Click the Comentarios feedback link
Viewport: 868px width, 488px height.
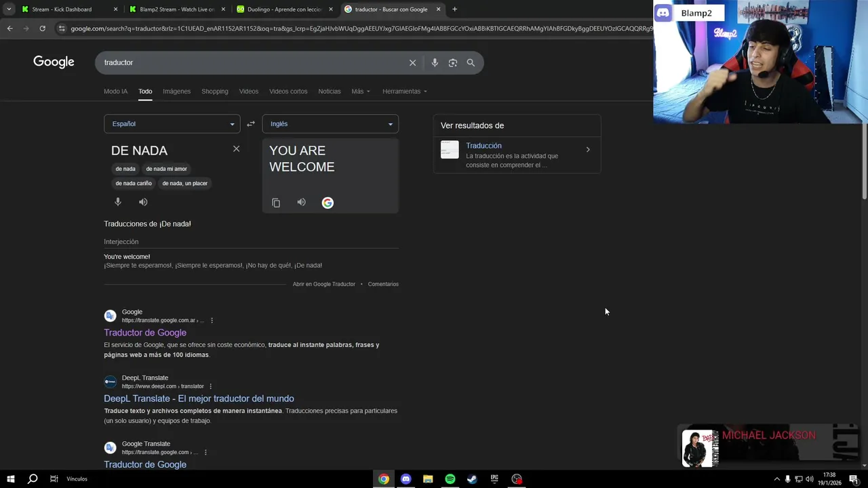[x=383, y=284]
